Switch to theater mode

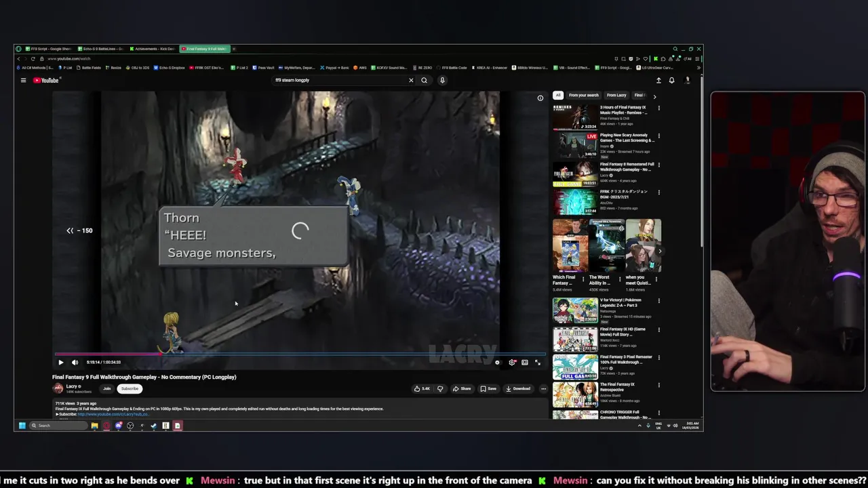coord(525,362)
